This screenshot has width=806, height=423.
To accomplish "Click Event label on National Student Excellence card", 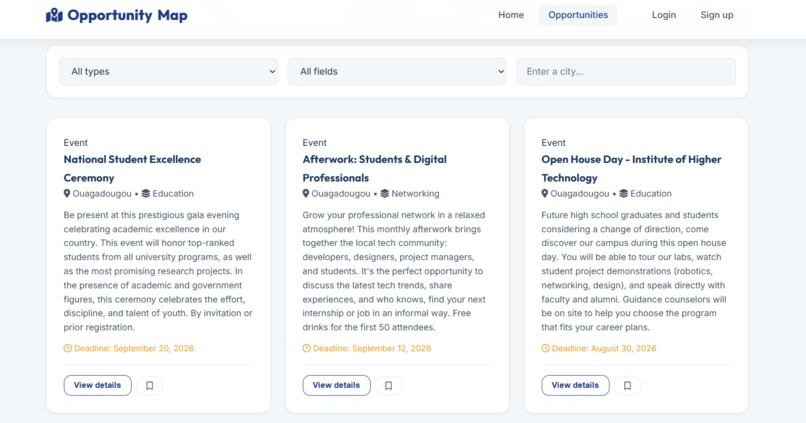I will (76, 143).
